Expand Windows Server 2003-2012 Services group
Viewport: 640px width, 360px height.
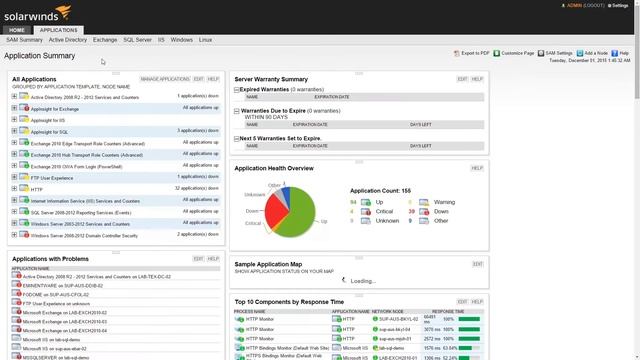tap(14, 223)
